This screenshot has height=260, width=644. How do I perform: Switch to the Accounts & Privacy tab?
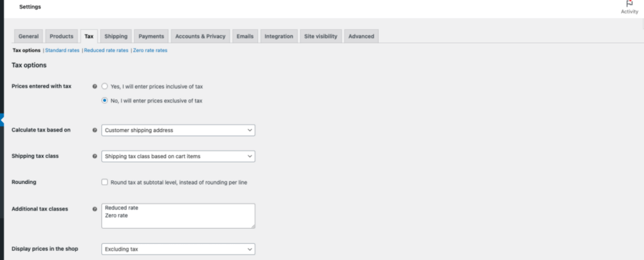pyautogui.click(x=200, y=36)
